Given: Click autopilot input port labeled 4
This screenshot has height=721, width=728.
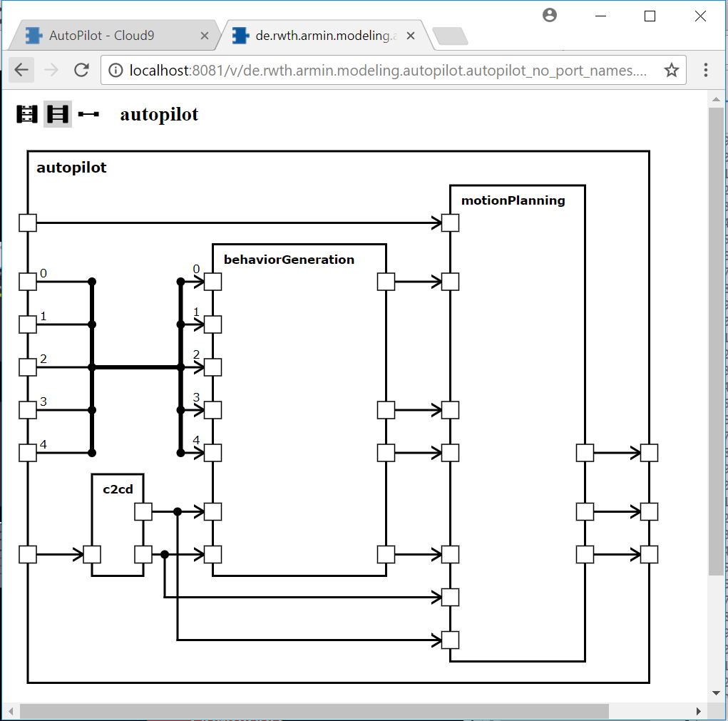Looking at the screenshot, I should pyautogui.click(x=28, y=453).
